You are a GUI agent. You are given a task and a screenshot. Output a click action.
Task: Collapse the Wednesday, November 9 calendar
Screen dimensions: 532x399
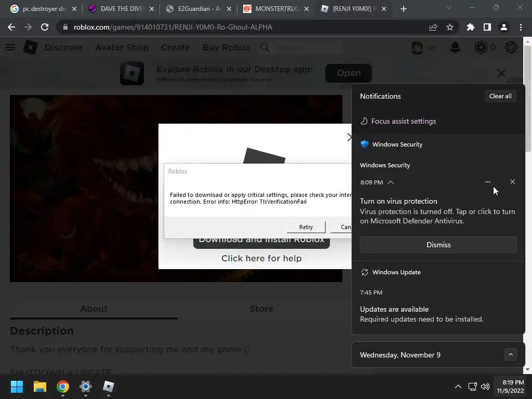[x=511, y=354]
